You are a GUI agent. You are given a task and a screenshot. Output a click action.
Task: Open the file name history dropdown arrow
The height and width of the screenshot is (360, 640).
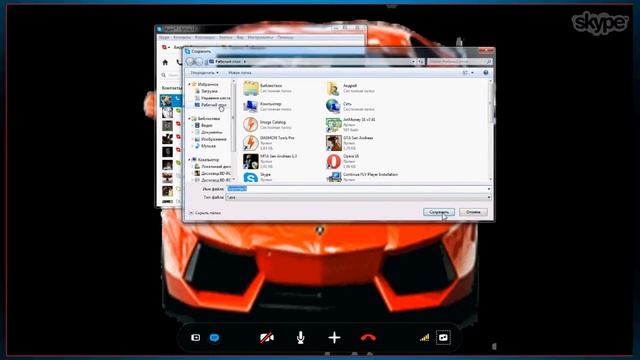[x=489, y=189]
